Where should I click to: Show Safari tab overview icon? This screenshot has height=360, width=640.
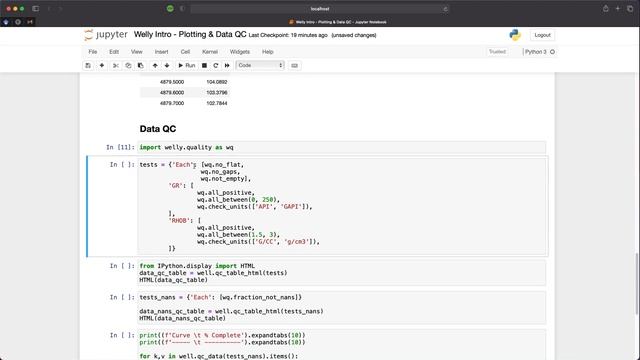click(x=630, y=9)
